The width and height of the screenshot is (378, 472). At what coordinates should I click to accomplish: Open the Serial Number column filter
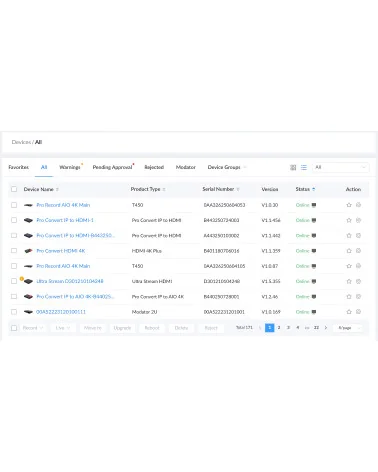pos(238,189)
